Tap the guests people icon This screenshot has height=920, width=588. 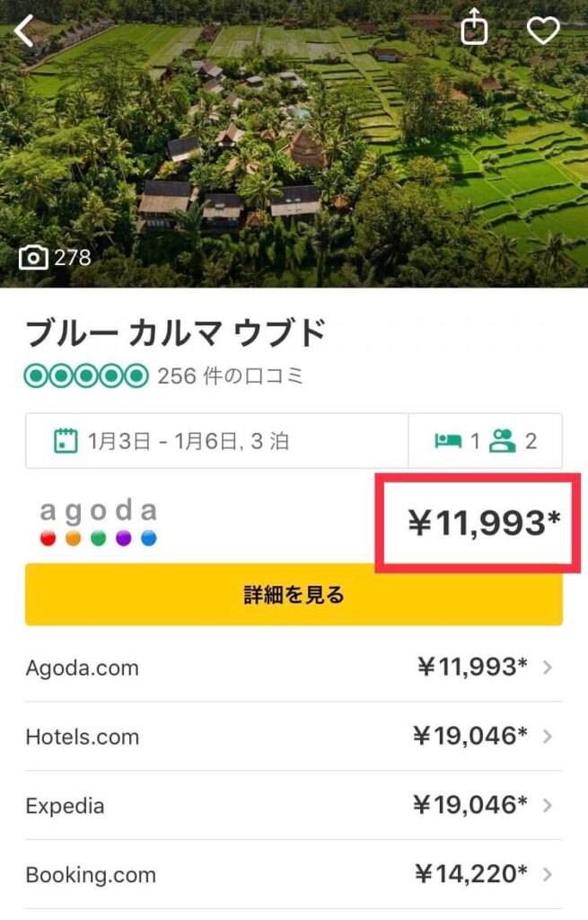tap(503, 441)
